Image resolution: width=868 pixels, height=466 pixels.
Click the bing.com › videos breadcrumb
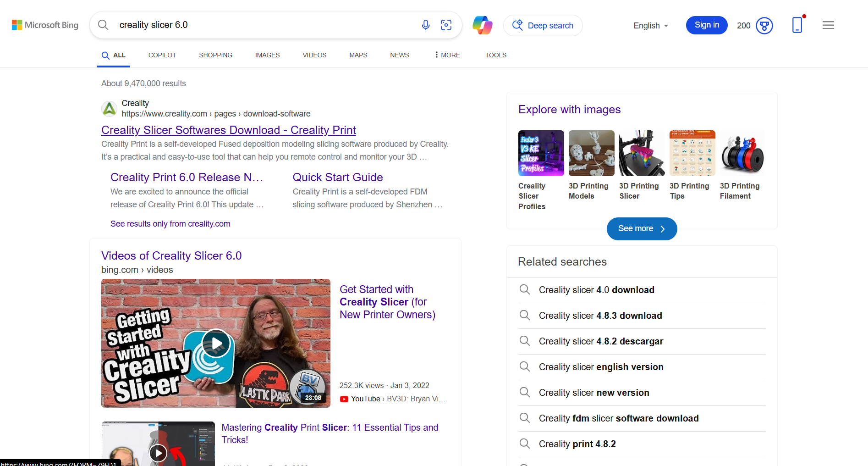137,270
